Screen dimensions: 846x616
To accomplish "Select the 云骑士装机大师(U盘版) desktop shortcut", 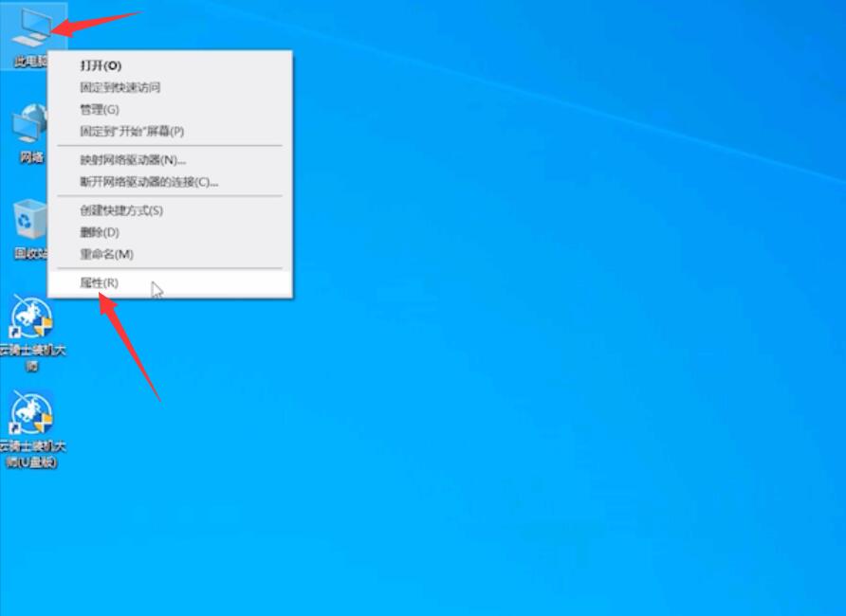I will point(32,429).
